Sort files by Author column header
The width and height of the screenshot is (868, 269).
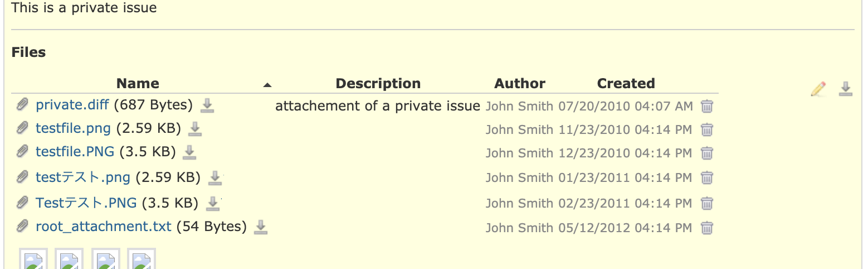(x=520, y=84)
